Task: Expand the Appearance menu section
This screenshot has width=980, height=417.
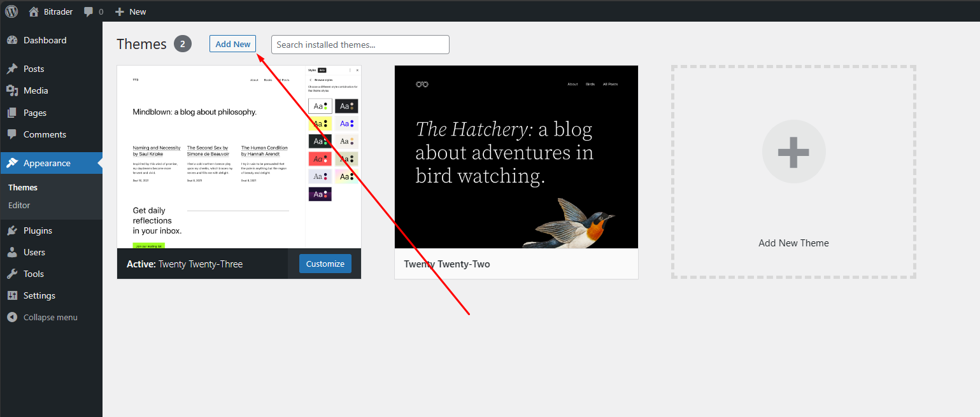Action: click(46, 163)
